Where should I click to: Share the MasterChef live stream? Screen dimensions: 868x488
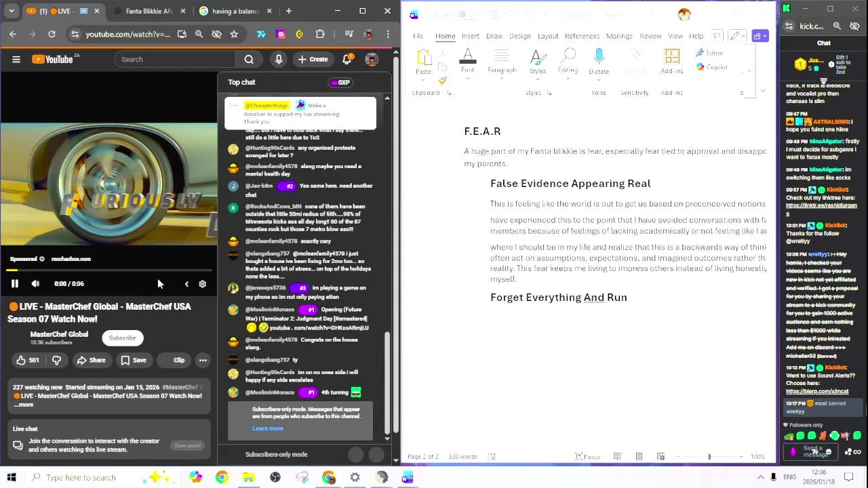(x=91, y=360)
